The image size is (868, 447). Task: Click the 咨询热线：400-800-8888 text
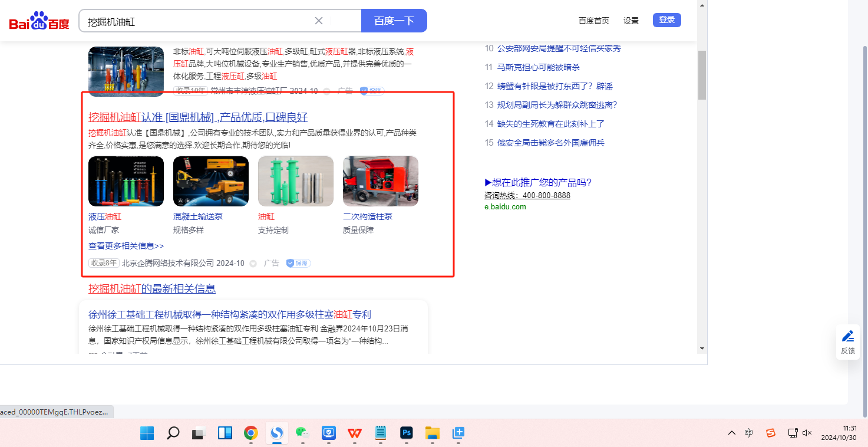[527, 195]
